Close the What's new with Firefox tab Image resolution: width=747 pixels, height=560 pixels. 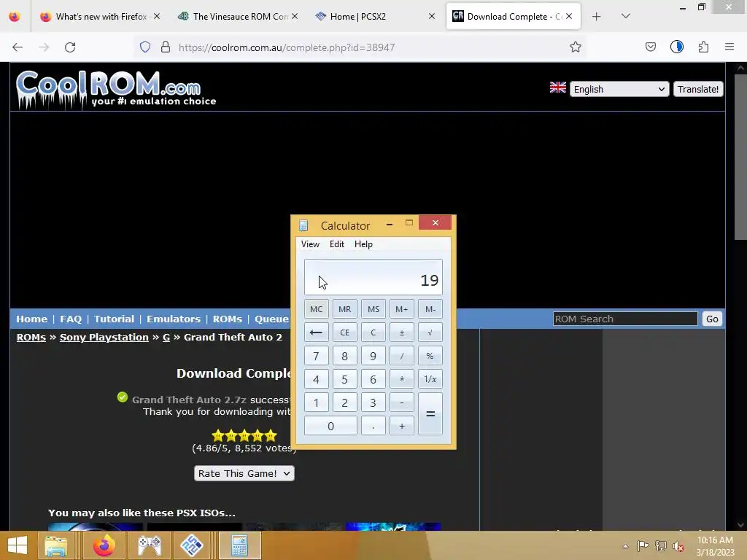point(157,16)
